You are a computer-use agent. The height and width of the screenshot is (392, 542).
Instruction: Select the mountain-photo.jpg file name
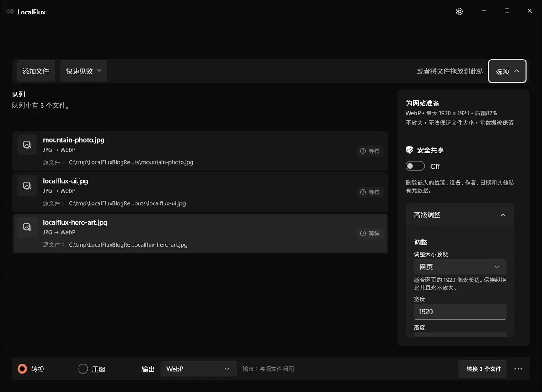(x=74, y=140)
